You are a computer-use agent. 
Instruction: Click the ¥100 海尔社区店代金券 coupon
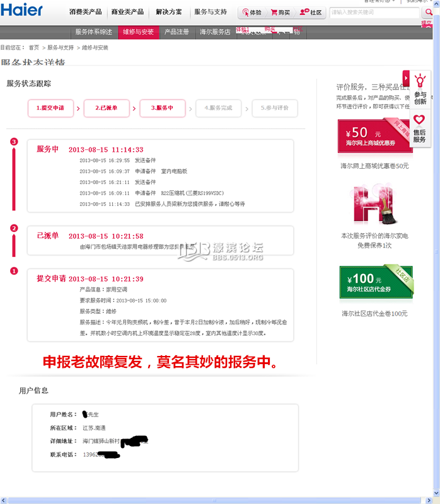[376, 282]
